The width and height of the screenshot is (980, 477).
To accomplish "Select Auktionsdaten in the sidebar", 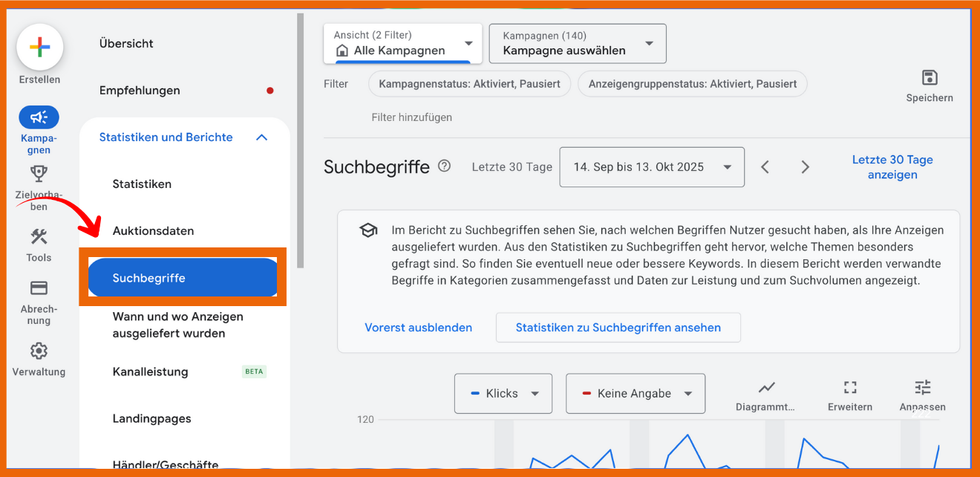I will pyautogui.click(x=153, y=231).
